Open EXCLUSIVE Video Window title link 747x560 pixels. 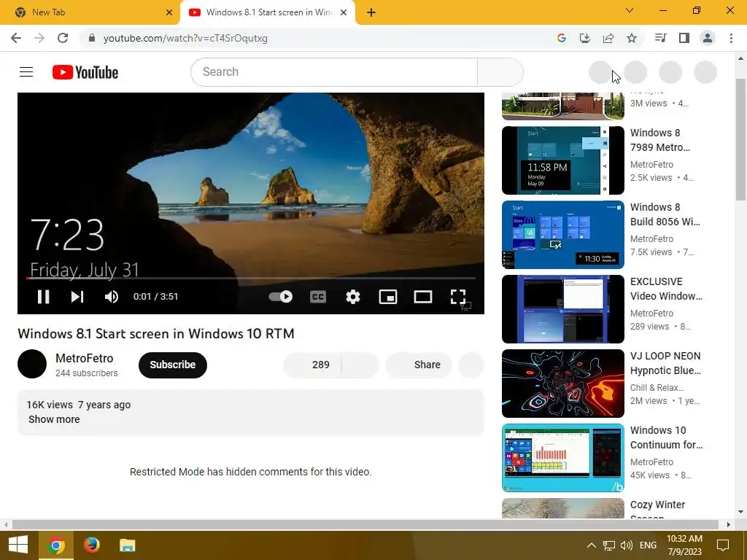(666, 289)
